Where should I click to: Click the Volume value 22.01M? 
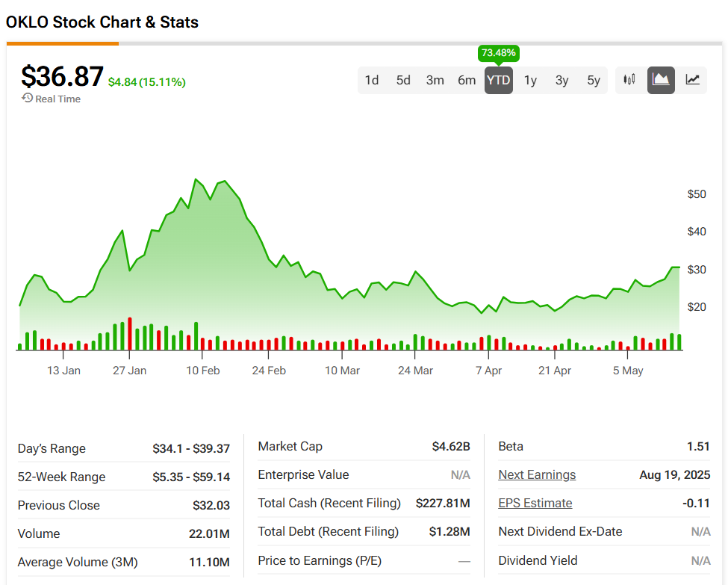point(209,533)
